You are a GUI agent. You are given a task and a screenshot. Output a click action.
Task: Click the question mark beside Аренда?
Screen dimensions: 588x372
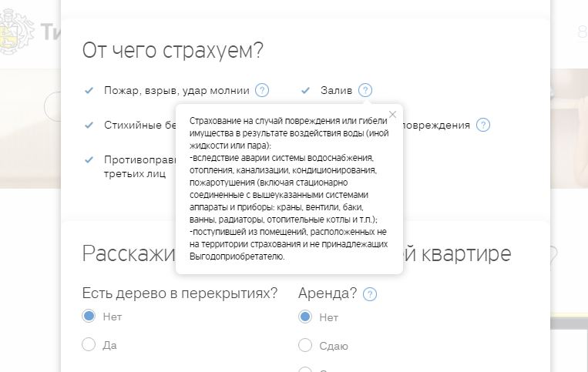370,294
